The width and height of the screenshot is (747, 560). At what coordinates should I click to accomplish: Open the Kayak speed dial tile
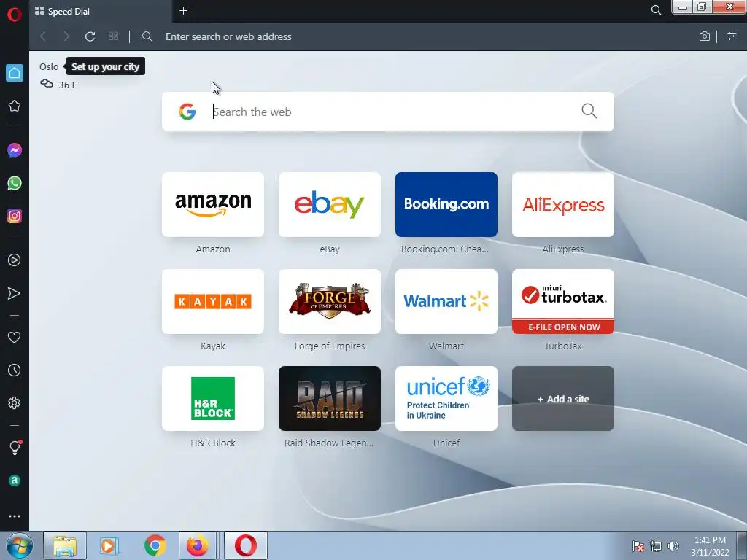(x=213, y=301)
